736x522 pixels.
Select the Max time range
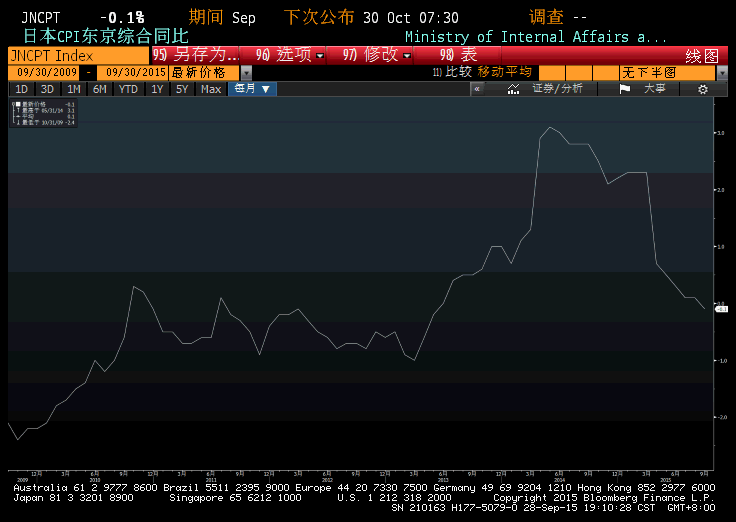pos(210,89)
